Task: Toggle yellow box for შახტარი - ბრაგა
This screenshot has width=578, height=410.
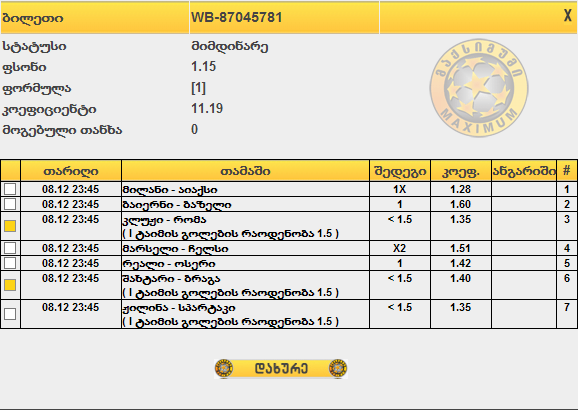Action: click(10, 285)
